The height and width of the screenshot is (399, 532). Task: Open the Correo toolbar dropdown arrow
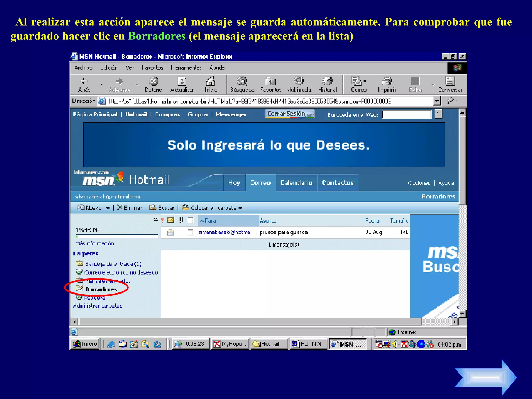365,81
